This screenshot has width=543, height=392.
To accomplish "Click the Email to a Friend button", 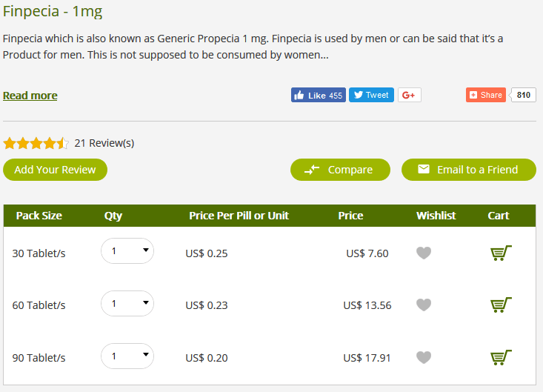I will coord(469,170).
